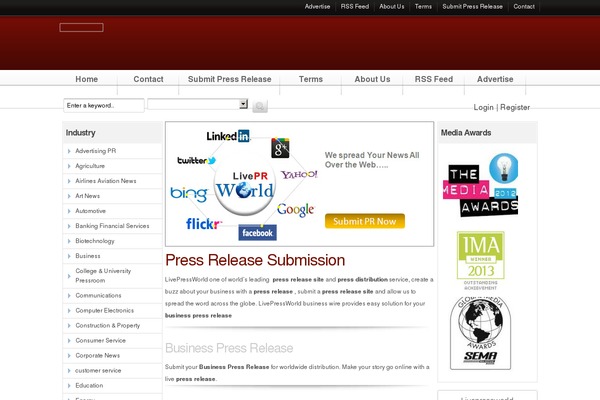Screen dimensions: 600x400
Task: Click the Industry sidebar heading
Action: pos(80,133)
